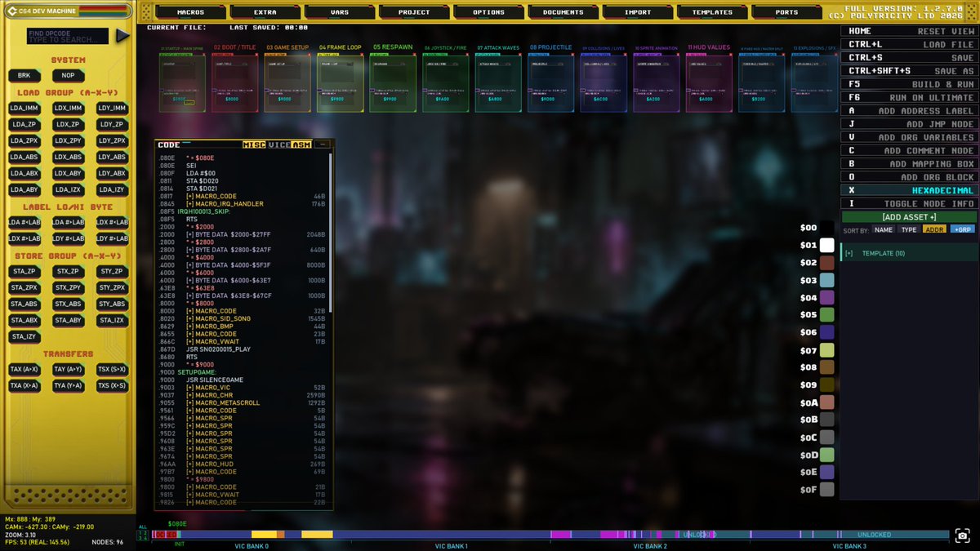Add the STY_ZPX store opcode
This screenshot has width=980, height=551.
click(112, 287)
